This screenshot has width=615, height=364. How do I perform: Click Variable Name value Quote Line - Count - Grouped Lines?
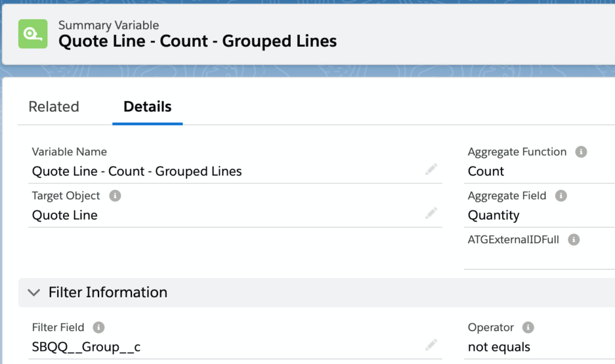click(137, 171)
